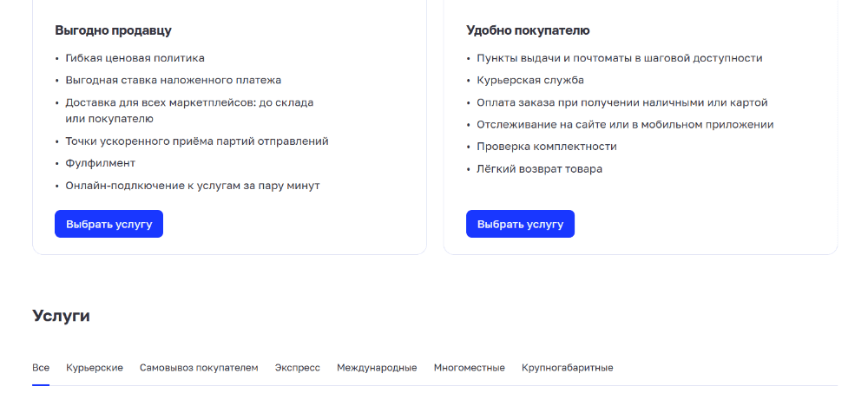Click "Отслеживание на сайте или в мобильном приложении"
868x393 pixels.
[x=625, y=125]
